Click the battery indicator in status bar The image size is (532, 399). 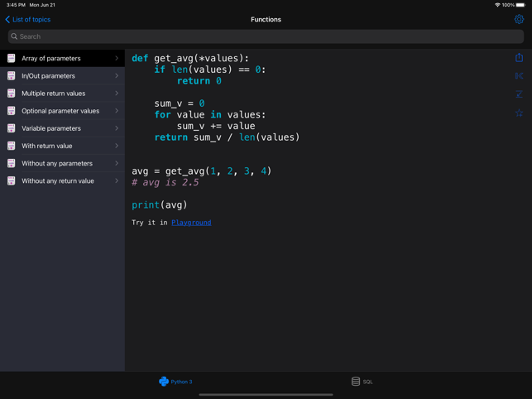[x=520, y=5]
